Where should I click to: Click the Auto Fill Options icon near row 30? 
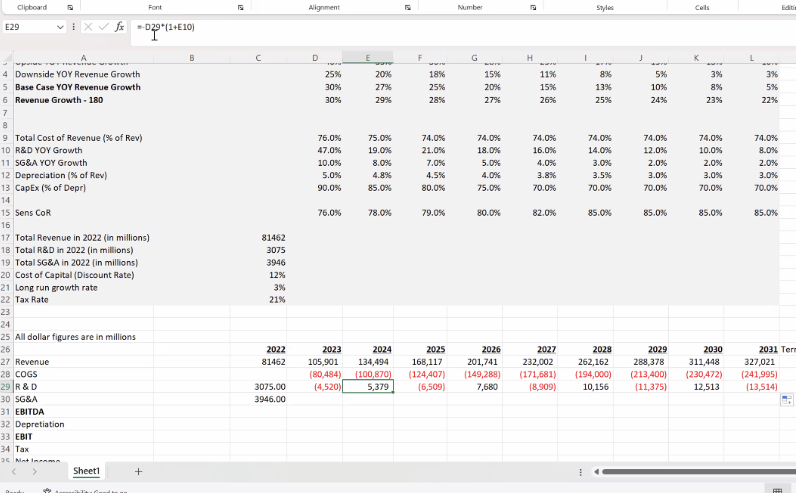[x=786, y=400]
